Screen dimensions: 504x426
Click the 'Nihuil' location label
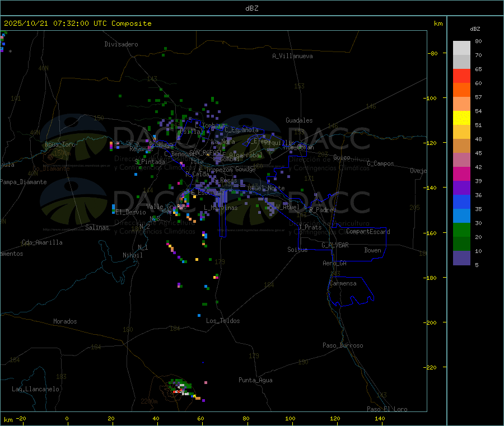pyautogui.click(x=133, y=255)
